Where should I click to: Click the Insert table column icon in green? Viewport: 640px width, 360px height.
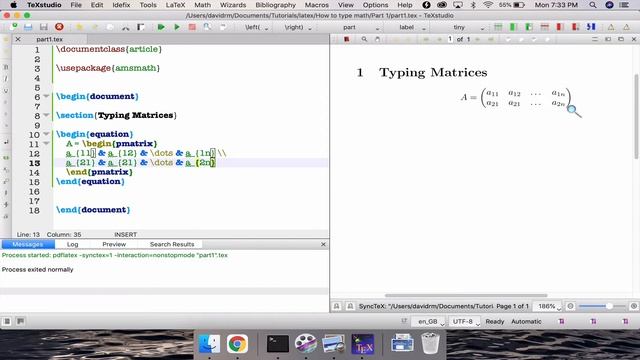click(x=513, y=27)
